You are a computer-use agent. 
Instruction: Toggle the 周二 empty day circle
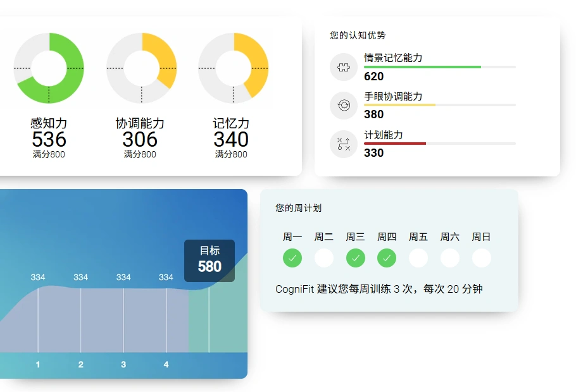[324, 258]
